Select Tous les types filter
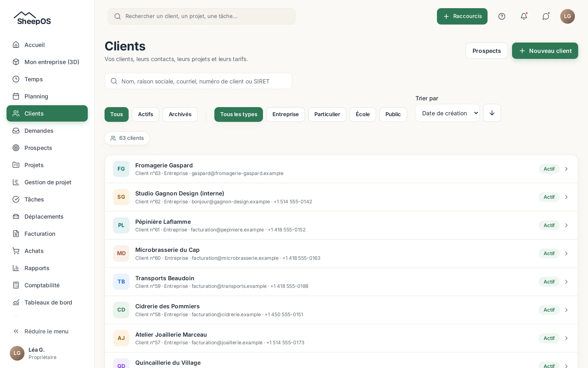 click(239, 114)
